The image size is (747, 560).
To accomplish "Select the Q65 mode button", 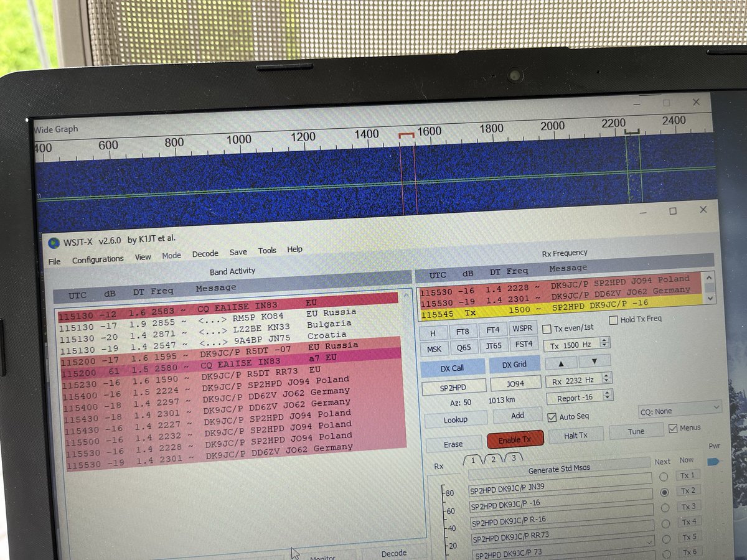I will [x=464, y=348].
